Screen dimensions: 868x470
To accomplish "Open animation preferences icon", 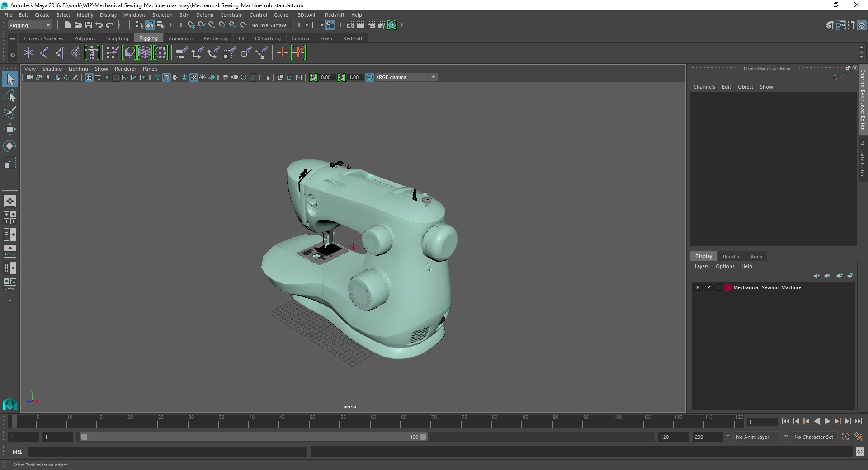I will (859, 437).
